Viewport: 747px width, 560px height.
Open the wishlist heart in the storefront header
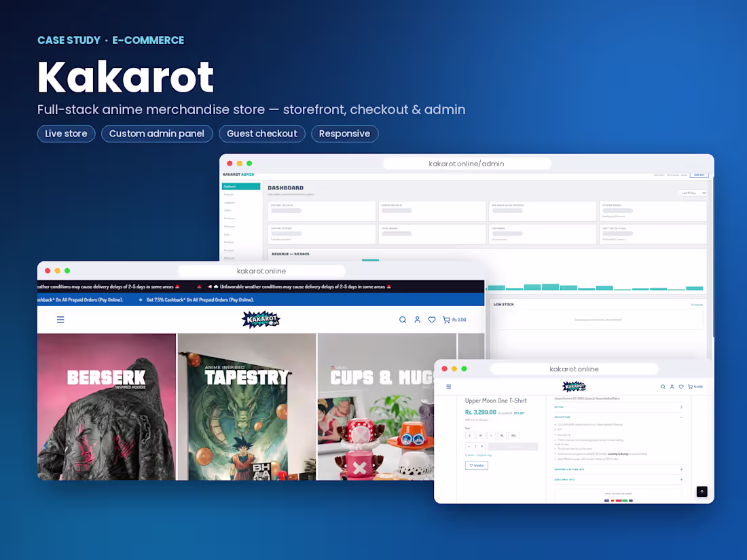432,320
